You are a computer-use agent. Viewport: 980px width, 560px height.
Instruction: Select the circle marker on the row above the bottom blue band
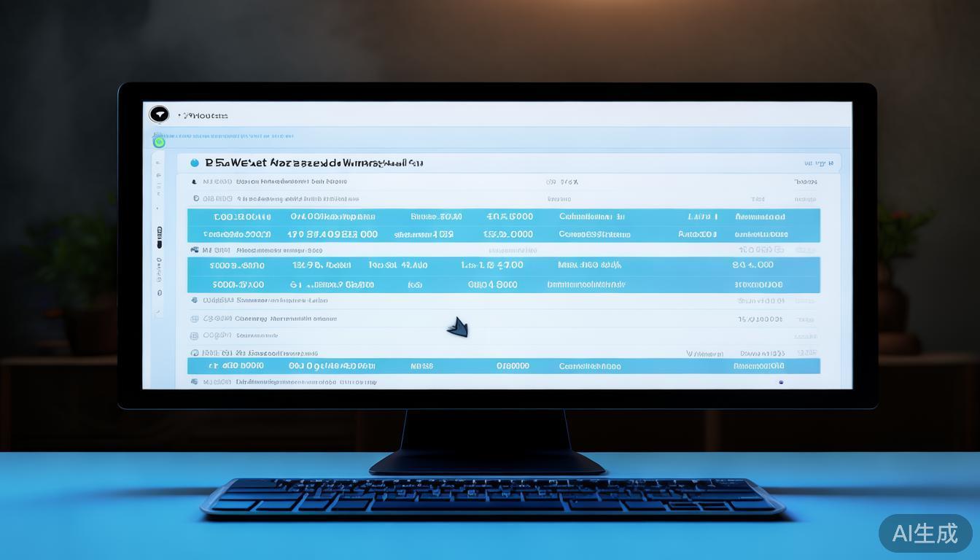click(x=194, y=353)
